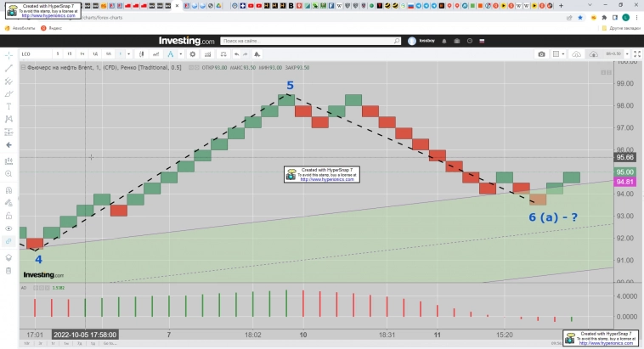Viewport: 644px width, 349px height.
Task: Open chart properties gear icon
Action: tap(193, 54)
